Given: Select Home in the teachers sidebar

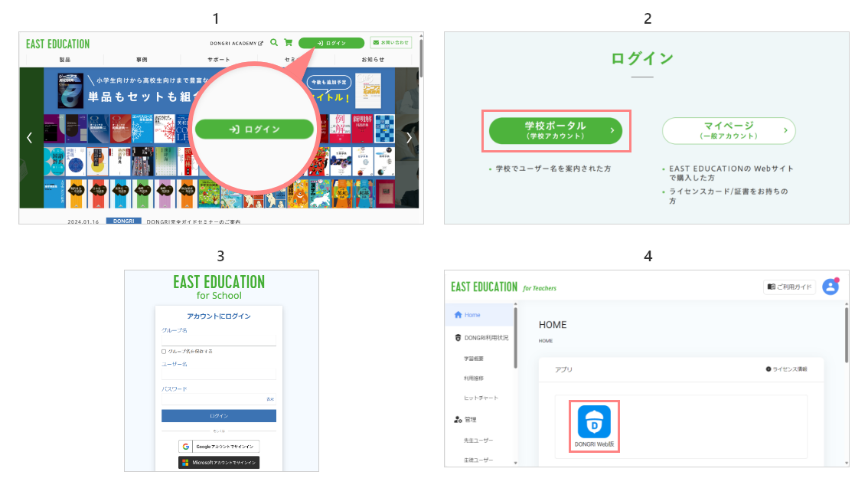Looking at the screenshot, I should (480, 315).
